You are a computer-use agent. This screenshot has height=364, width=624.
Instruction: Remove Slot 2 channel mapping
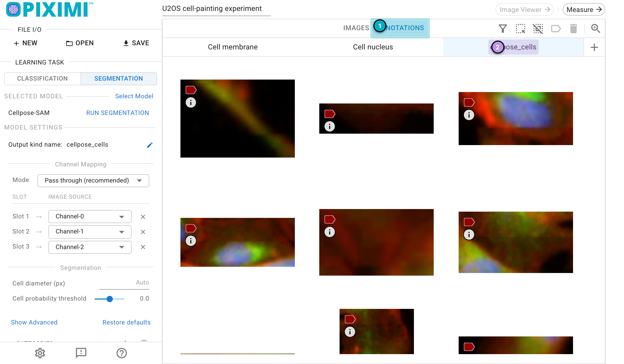pos(143,232)
